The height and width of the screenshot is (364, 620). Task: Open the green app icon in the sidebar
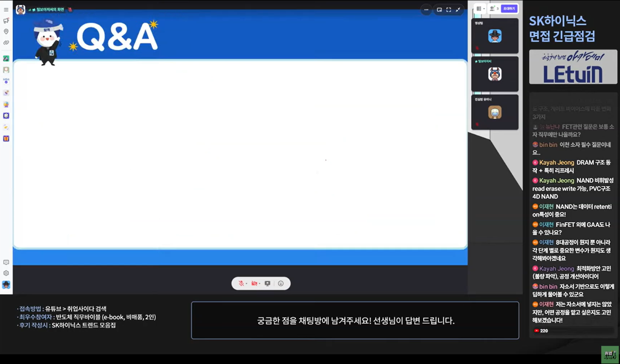(6, 58)
